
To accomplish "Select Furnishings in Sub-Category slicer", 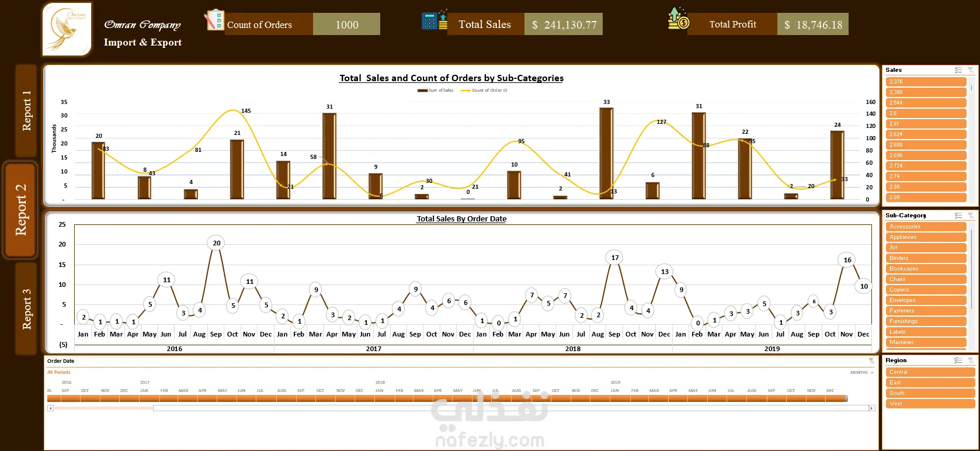I will (926, 321).
